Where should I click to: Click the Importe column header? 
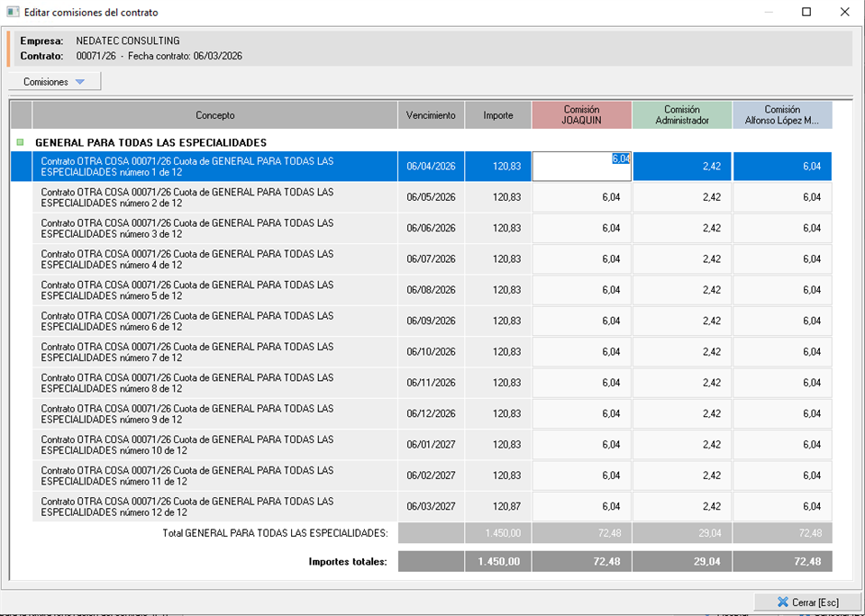[x=497, y=115]
